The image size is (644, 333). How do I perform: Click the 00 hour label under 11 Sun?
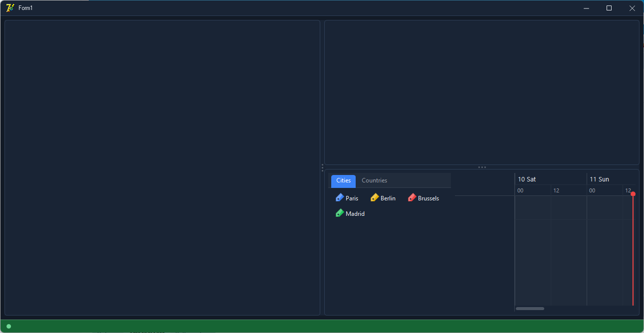[592, 191]
